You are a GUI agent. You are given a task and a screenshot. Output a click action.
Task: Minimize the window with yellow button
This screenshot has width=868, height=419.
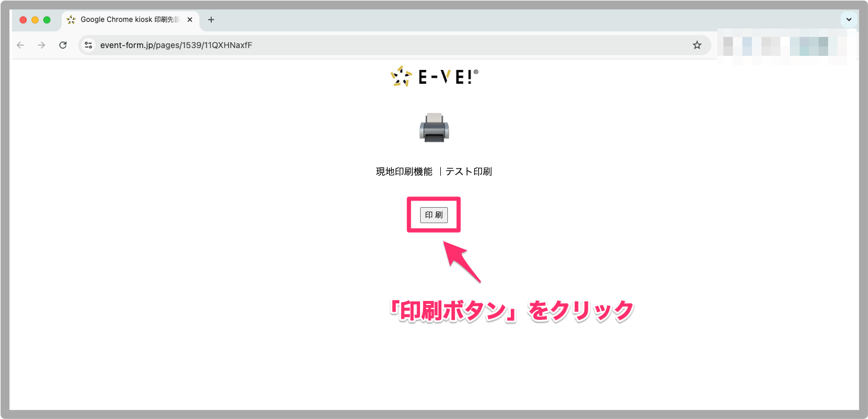click(35, 20)
